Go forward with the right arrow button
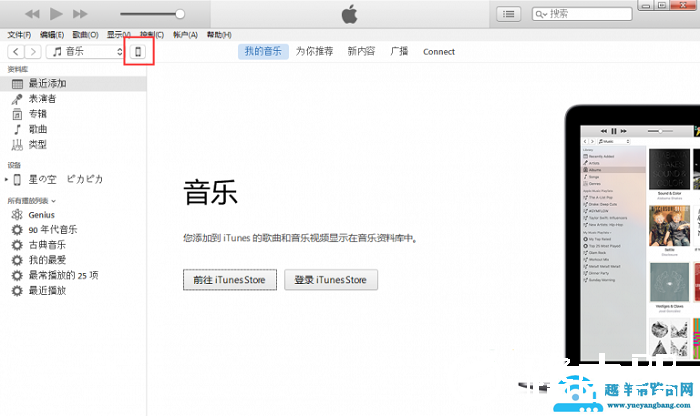700x416 pixels. point(33,52)
